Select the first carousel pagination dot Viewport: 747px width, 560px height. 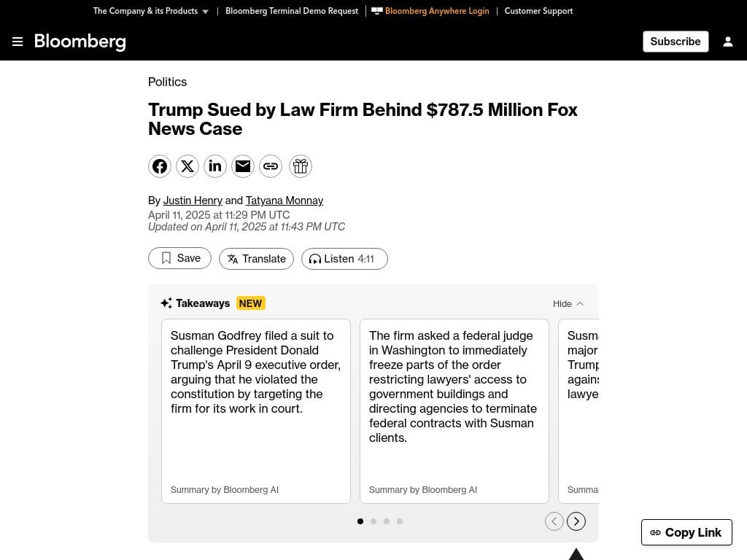[360, 521]
